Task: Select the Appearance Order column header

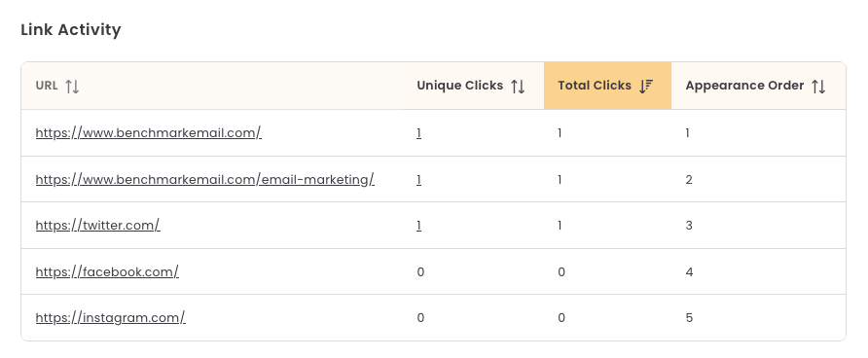Action: coord(758,86)
